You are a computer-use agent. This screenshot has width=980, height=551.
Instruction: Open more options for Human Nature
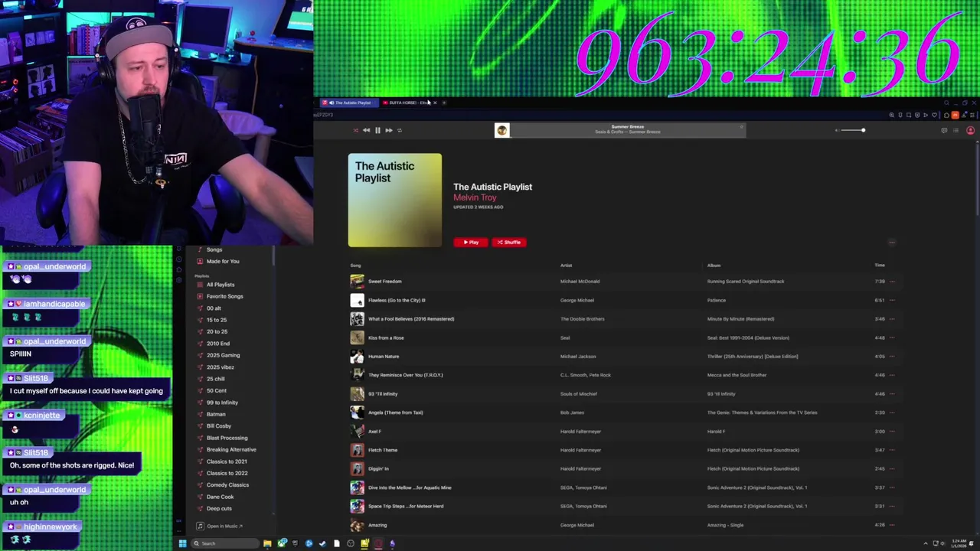pyautogui.click(x=892, y=357)
